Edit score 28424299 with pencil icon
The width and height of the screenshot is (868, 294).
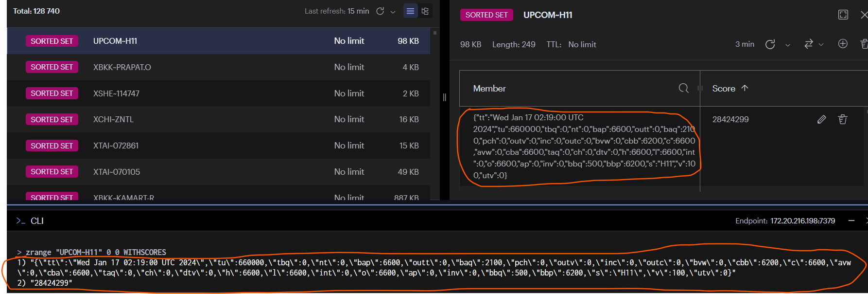click(x=821, y=119)
